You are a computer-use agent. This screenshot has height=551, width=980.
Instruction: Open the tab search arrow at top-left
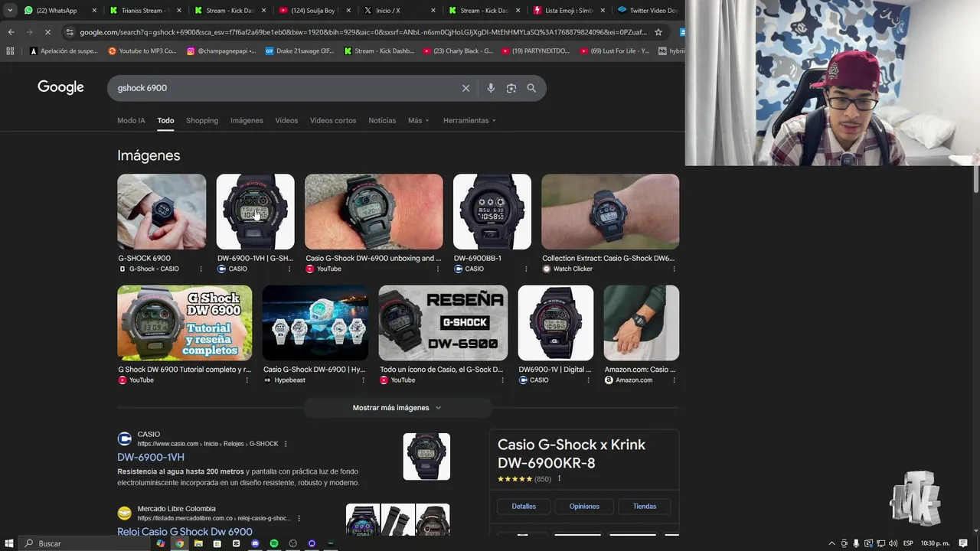[10, 11]
